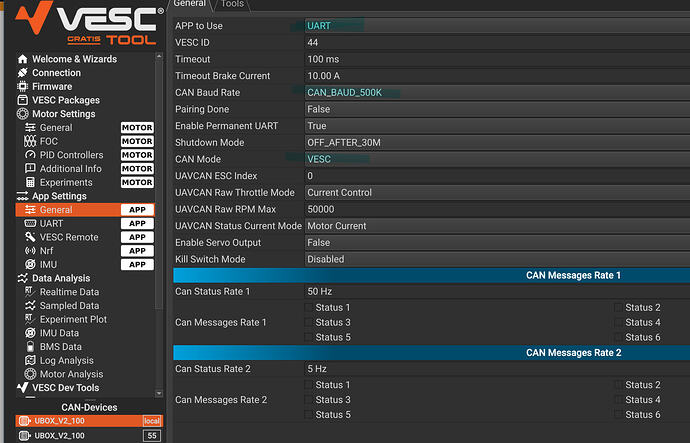Enable Status 5 under Rate 1
Screen dimensions: 690x443
point(309,337)
